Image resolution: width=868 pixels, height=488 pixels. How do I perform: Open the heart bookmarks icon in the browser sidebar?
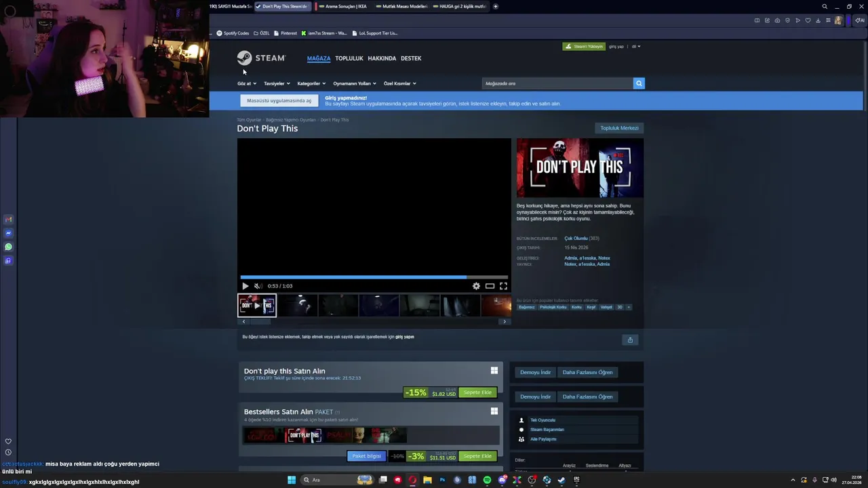(x=8, y=441)
